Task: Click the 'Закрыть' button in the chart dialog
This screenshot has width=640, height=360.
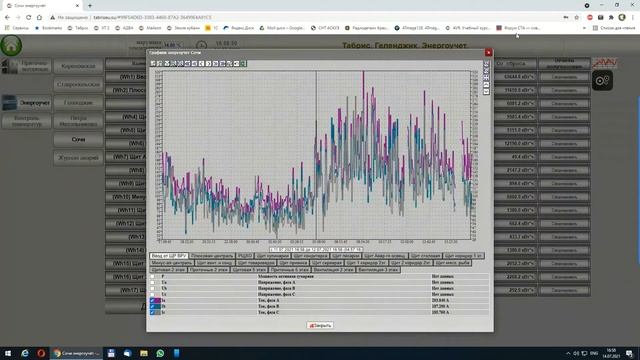Action: (320, 325)
